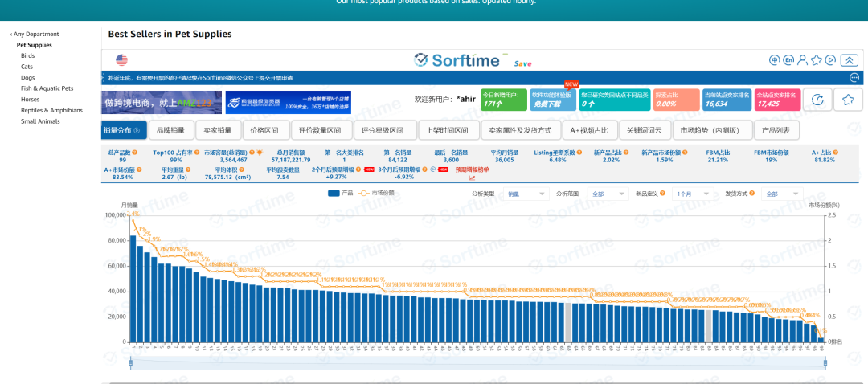The width and height of the screenshot is (868, 384).
Task: Click the left handle of chart zoom slider
Action: (130, 364)
